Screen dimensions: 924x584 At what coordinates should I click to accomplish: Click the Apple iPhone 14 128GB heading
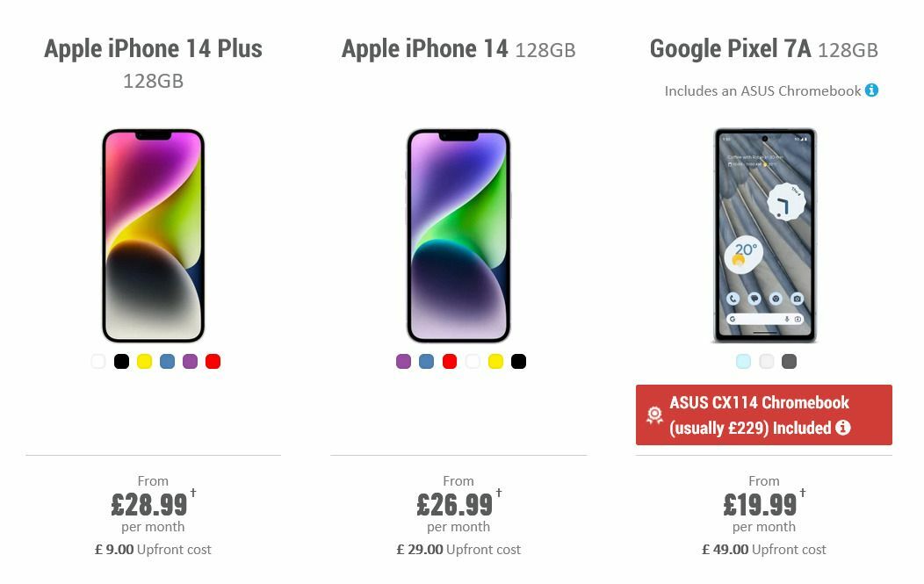click(x=458, y=49)
